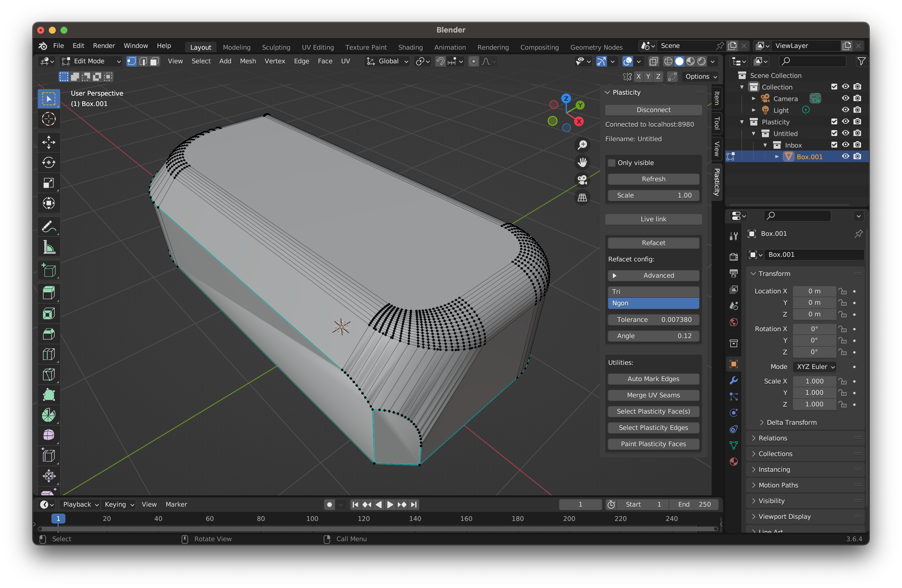Image resolution: width=902 pixels, height=588 pixels.
Task: Select the Extrude Region tool
Action: [49, 293]
